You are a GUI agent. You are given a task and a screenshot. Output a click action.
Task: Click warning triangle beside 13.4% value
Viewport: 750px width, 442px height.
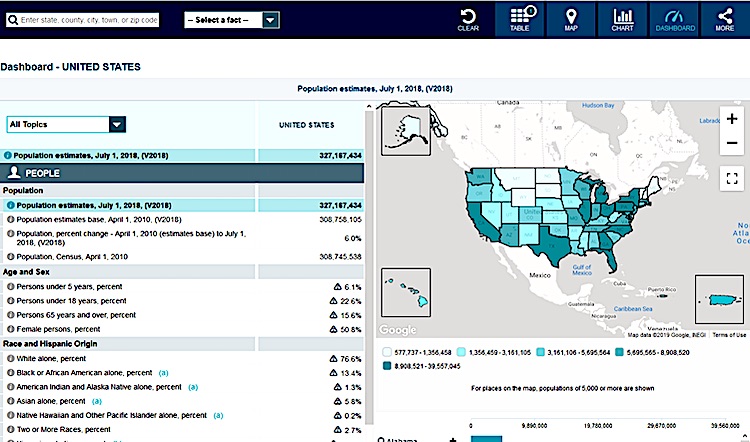(x=333, y=373)
